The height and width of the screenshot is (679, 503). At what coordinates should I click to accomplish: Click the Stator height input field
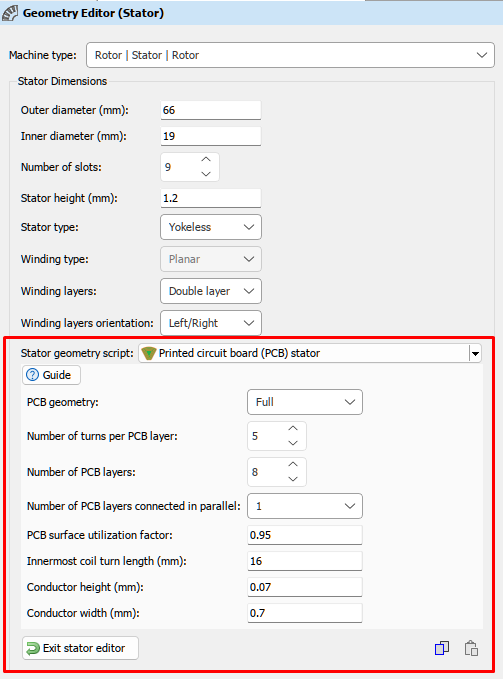tap(211, 198)
